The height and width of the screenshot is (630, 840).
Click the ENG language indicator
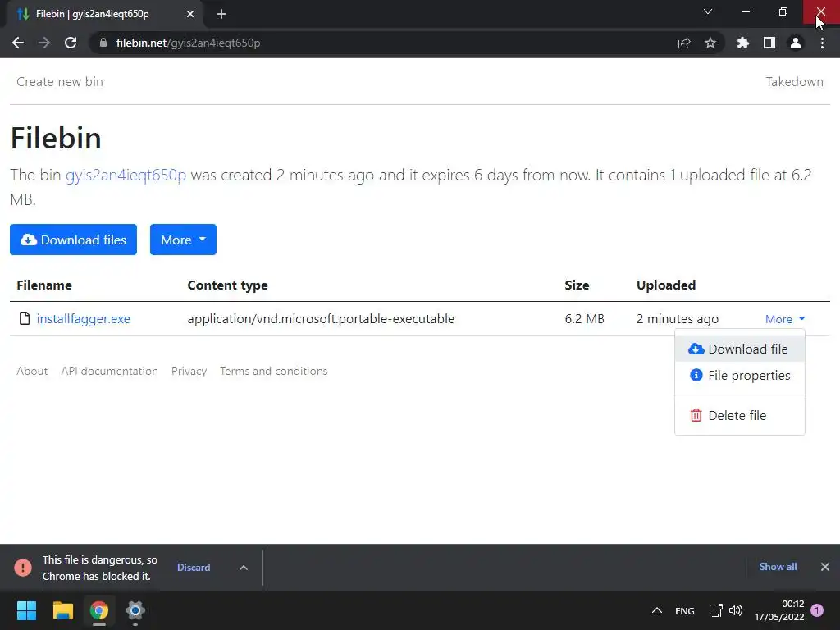pos(685,610)
